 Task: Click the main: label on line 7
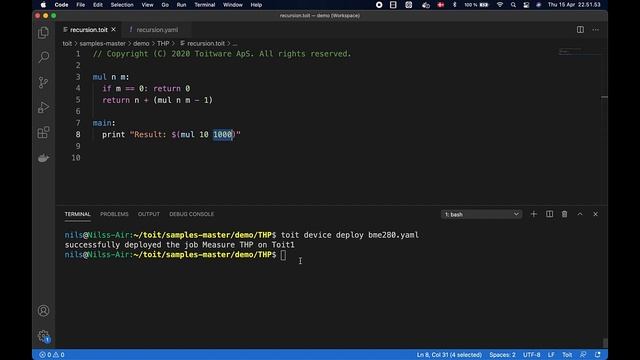click(104, 123)
